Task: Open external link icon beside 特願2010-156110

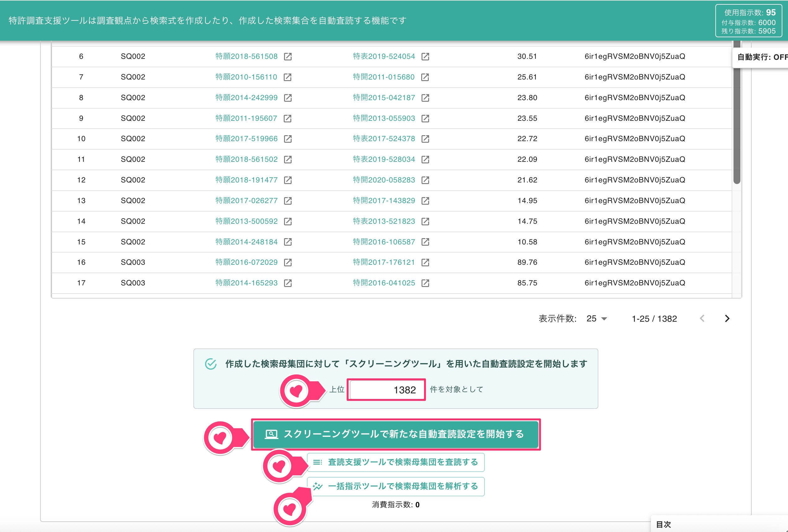Action: point(288,77)
